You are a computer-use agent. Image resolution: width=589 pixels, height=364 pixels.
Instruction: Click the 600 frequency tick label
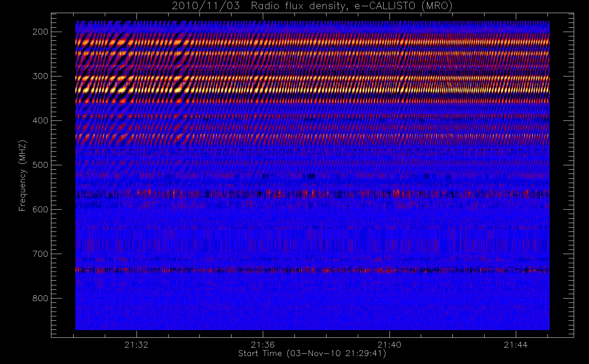click(40, 210)
